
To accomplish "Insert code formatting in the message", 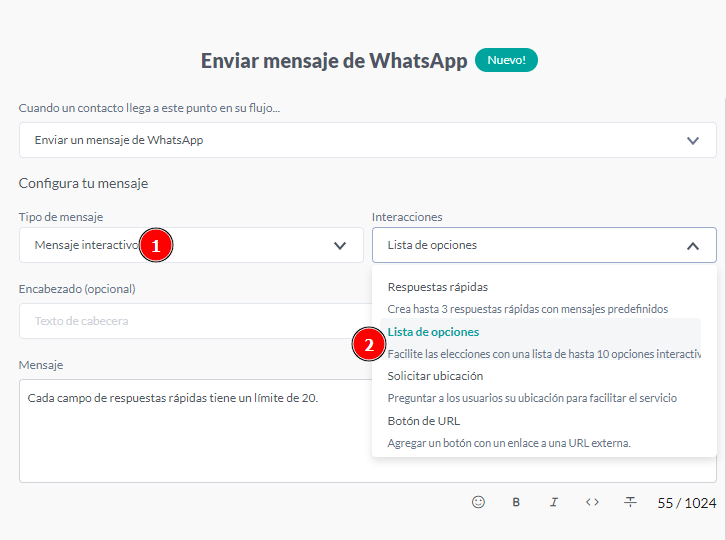I will point(592,502).
